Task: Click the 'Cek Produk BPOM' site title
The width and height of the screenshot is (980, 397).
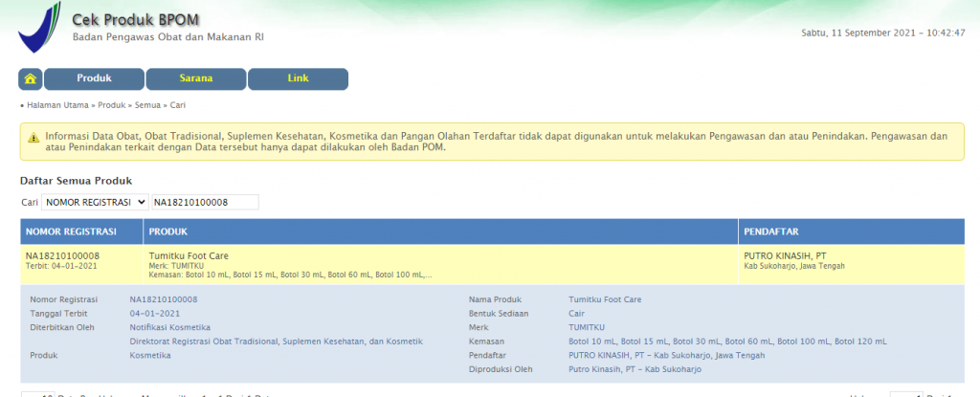Action: pyautogui.click(x=136, y=20)
